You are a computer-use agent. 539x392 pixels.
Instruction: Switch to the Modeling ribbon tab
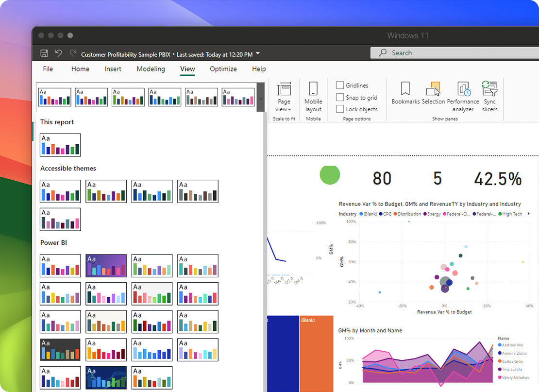(151, 69)
